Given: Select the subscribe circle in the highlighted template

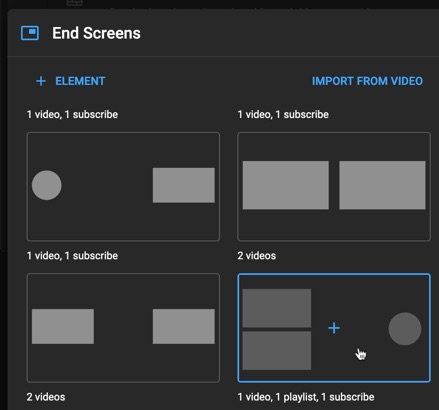Looking at the screenshot, I should [405, 329].
